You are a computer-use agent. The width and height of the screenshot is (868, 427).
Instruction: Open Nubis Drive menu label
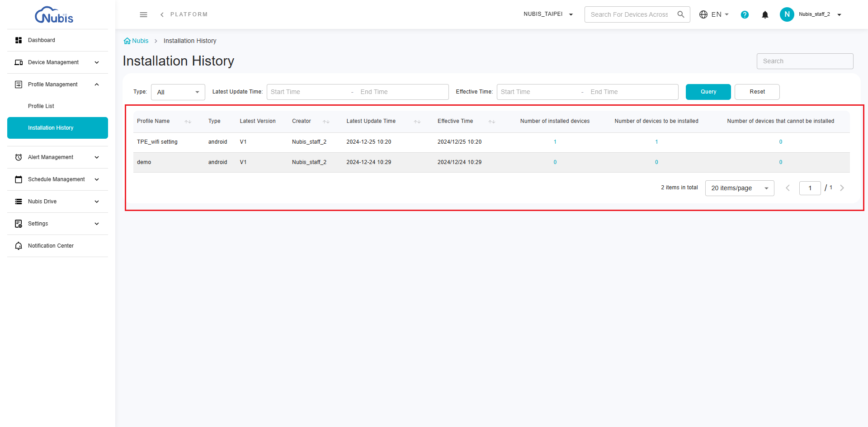pos(42,202)
